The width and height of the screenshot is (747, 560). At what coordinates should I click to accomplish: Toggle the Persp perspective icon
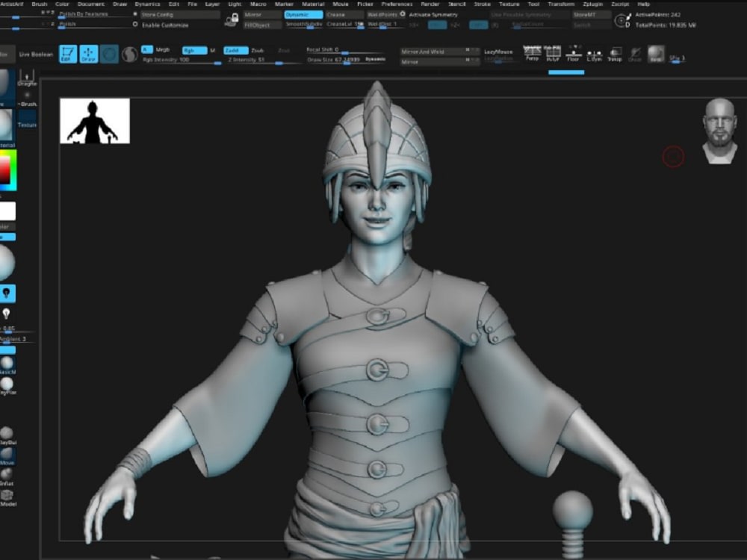532,53
